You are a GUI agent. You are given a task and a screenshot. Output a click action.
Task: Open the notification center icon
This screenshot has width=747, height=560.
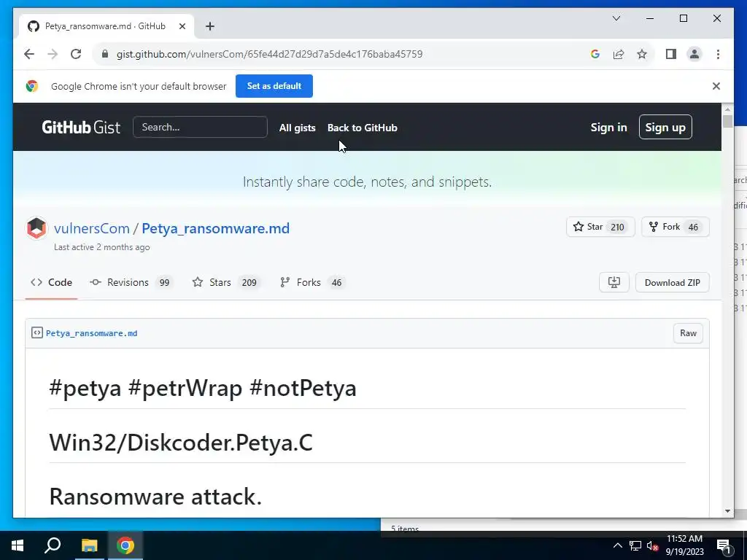pos(724,545)
